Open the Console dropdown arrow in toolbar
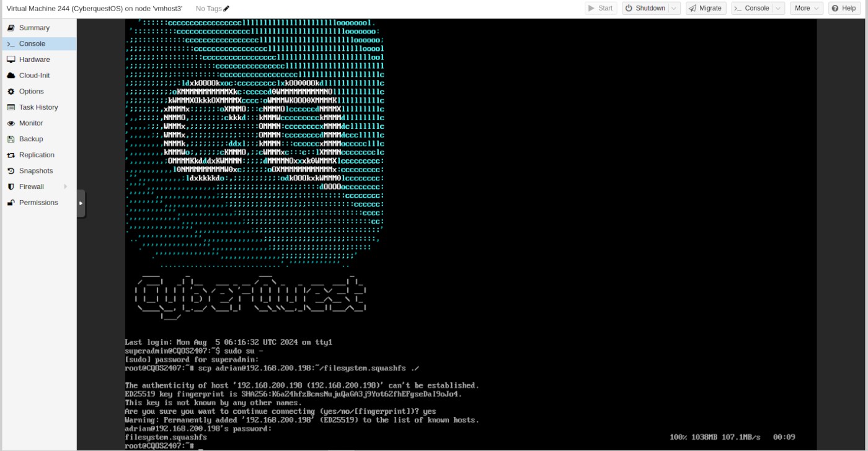This screenshot has height=451, width=868. [779, 8]
